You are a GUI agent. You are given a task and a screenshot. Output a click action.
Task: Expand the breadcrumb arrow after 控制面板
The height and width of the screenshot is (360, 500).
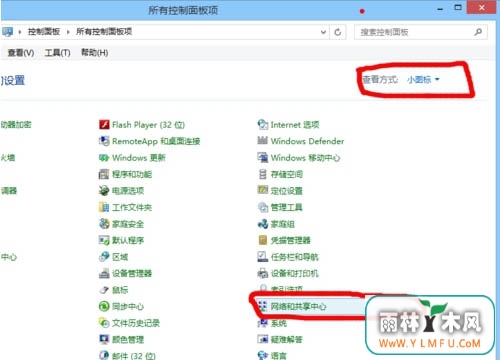click(68, 32)
